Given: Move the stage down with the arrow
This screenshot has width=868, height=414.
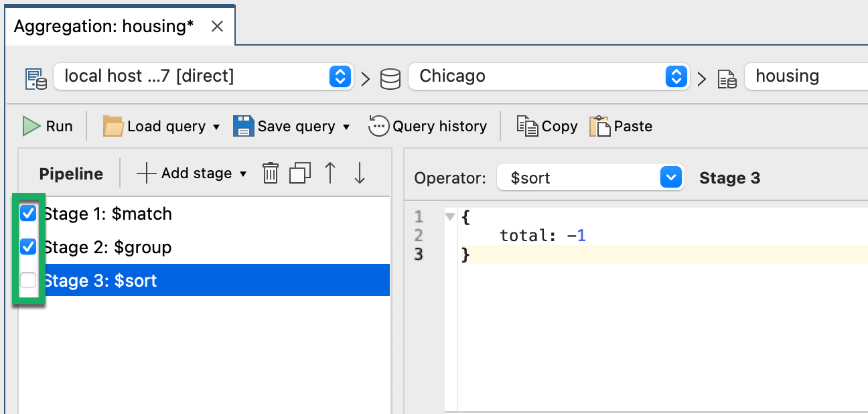Looking at the screenshot, I should tap(360, 174).
